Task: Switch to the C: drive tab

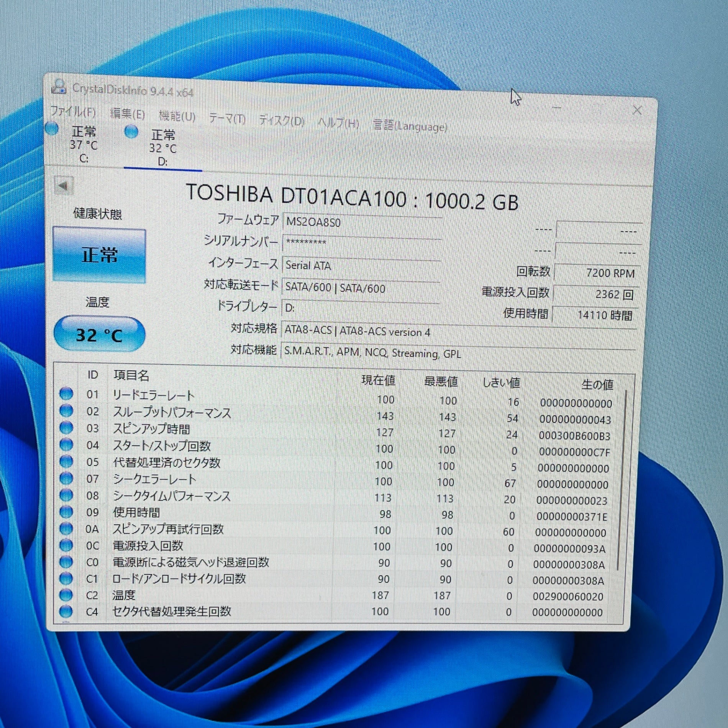Action: [83, 145]
